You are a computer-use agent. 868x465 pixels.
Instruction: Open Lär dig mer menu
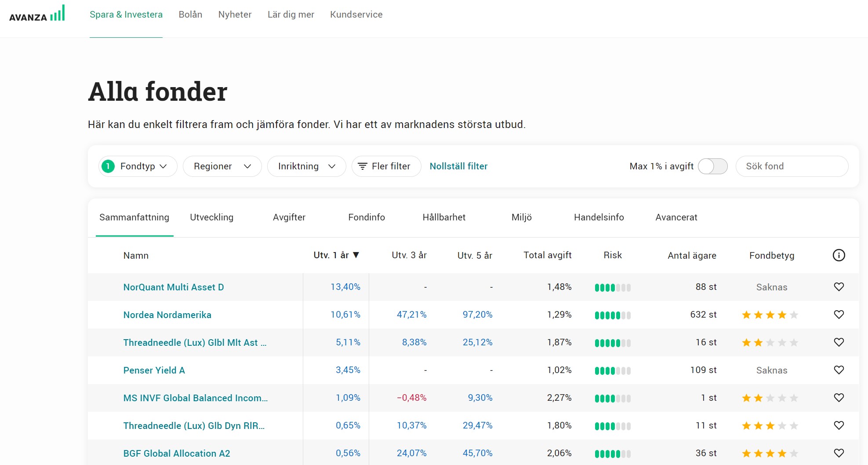coord(291,15)
